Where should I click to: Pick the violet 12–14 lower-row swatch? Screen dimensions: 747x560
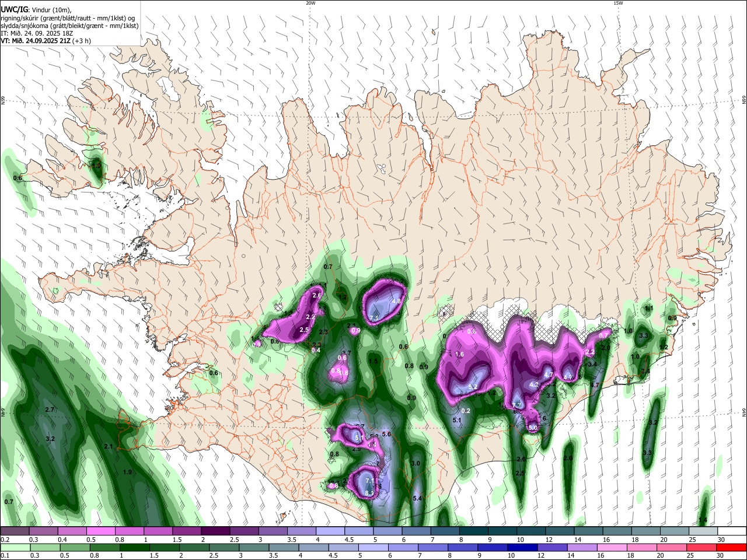553,548
